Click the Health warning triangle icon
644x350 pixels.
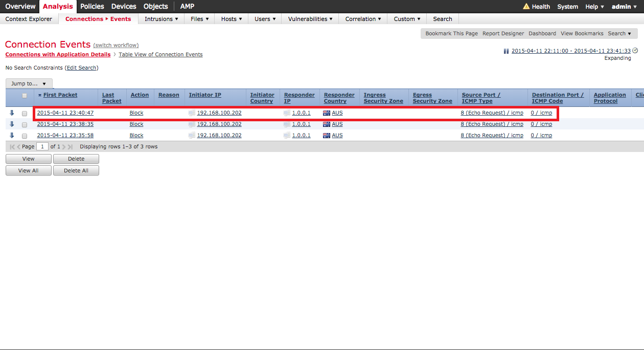pos(526,7)
